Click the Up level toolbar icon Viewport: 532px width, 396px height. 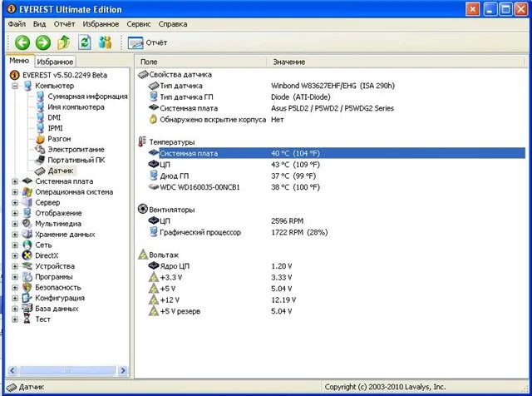[63, 42]
